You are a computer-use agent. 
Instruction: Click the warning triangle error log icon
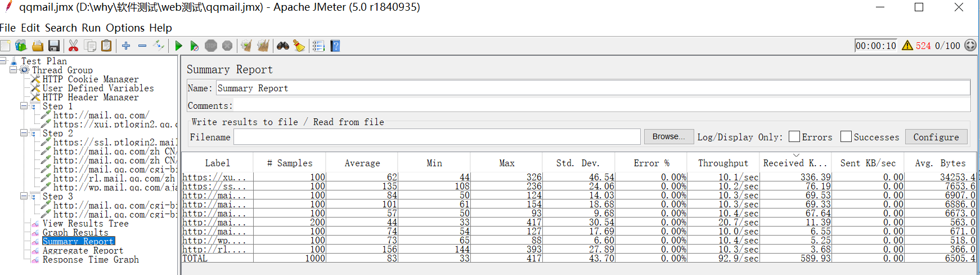tap(907, 46)
